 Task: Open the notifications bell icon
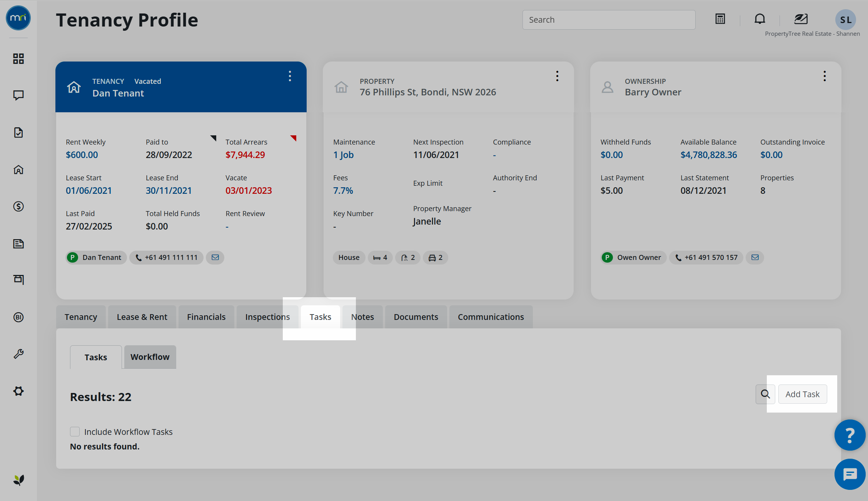(759, 19)
